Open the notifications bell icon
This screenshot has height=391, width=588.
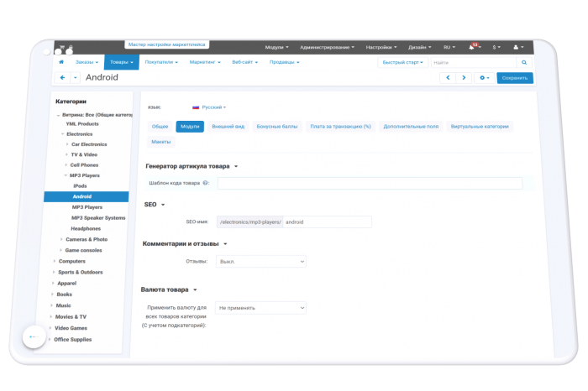pyautogui.click(x=471, y=47)
